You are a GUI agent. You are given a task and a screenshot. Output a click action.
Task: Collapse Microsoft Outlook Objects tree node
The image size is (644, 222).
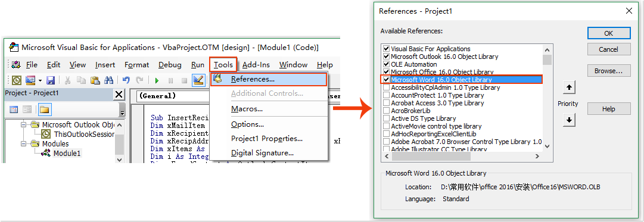(23, 124)
